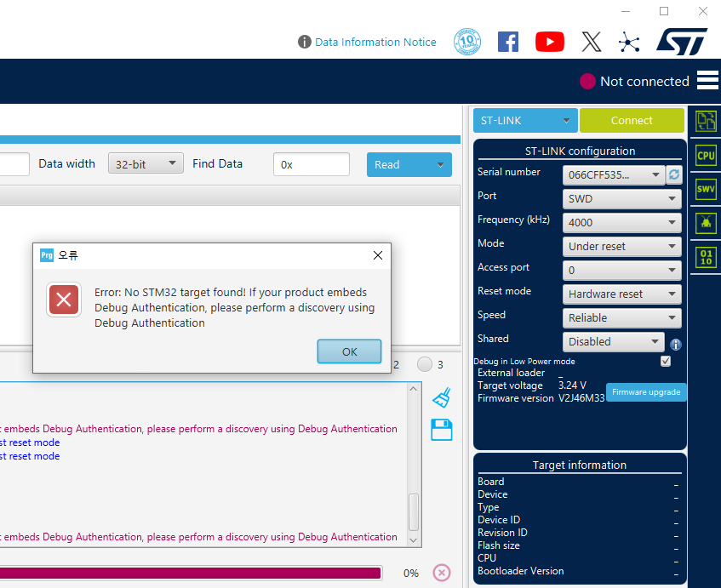Open the X social media icon
Image resolution: width=721 pixels, height=588 pixels.
coord(592,42)
